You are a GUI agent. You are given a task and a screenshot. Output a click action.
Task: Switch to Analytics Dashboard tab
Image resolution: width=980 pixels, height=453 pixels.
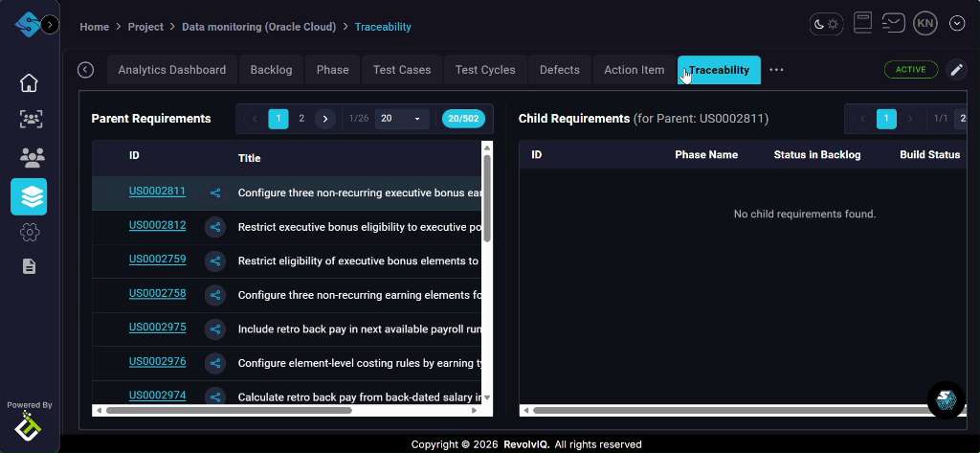[172, 70]
